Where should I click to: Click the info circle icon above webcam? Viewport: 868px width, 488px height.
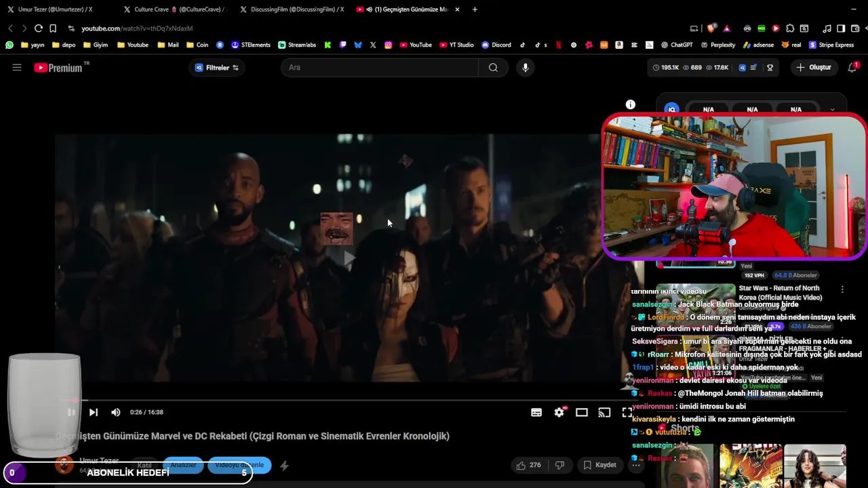click(631, 104)
